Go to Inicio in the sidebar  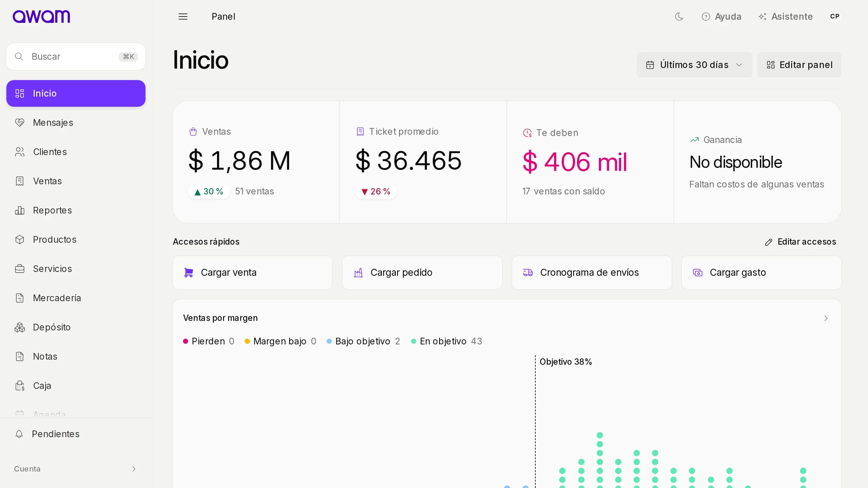pos(76,93)
